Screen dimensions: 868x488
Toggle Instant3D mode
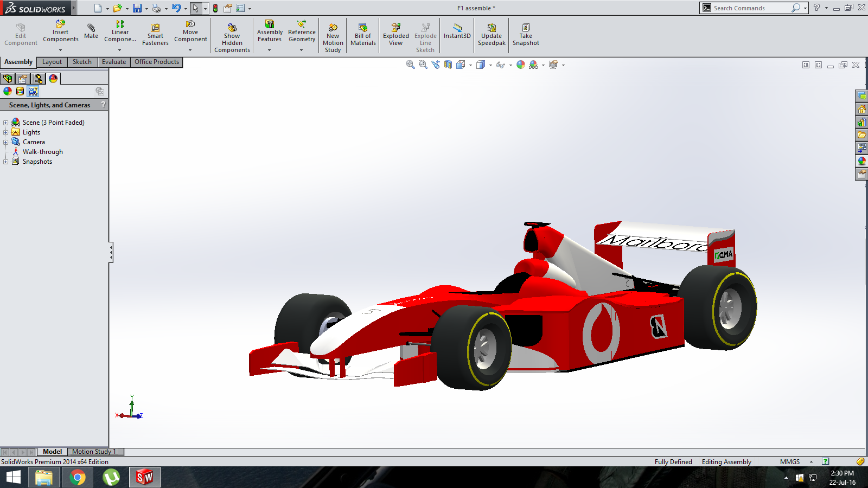pos(457,31)
